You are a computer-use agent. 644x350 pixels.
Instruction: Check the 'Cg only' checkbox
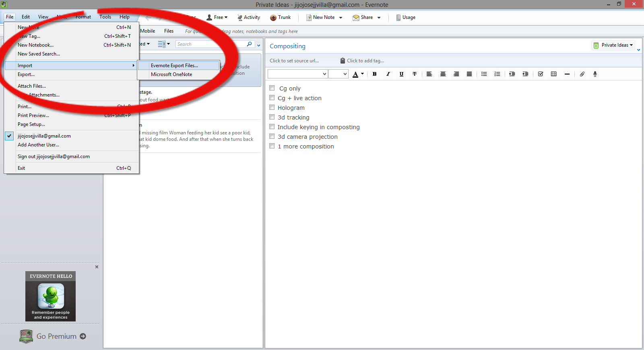pos(272,88)
